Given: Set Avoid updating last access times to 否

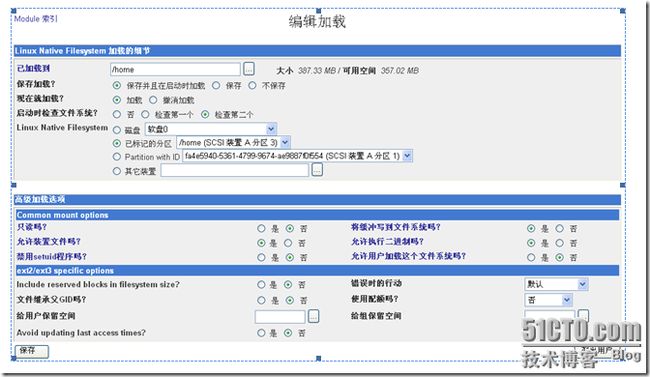Looking at the screenshot, I should (x=288, y=333).
